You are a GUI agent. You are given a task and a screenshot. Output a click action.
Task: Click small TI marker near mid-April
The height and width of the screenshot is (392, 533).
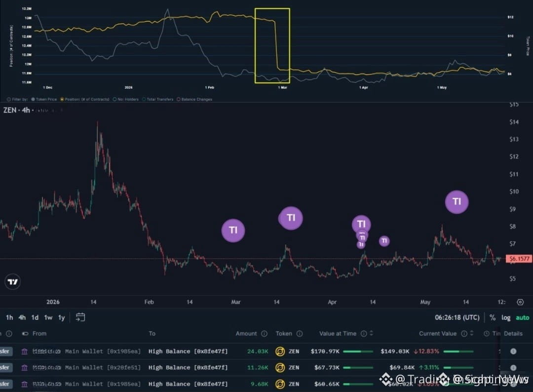pyautogui.click(x=384, y=241)
